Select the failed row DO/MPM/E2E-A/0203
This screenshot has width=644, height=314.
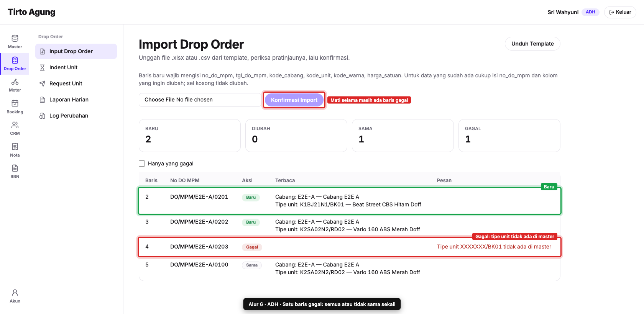350,247
